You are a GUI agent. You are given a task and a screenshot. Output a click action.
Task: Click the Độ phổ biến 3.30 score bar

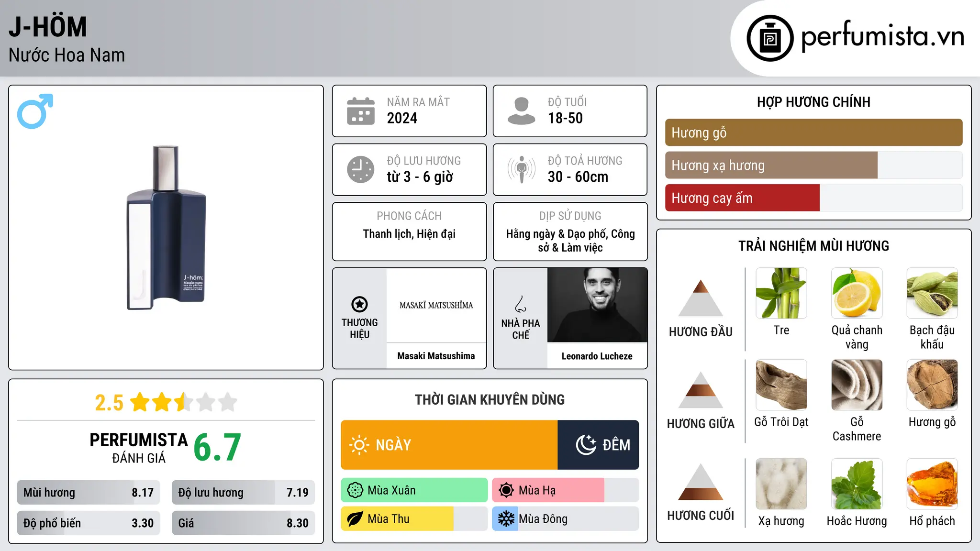89,523
